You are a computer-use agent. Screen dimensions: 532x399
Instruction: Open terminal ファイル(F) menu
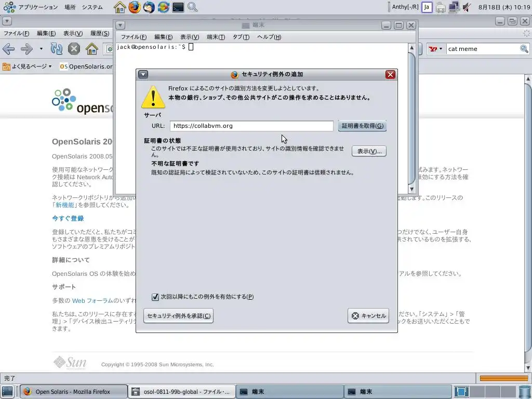tap(134, 37)
